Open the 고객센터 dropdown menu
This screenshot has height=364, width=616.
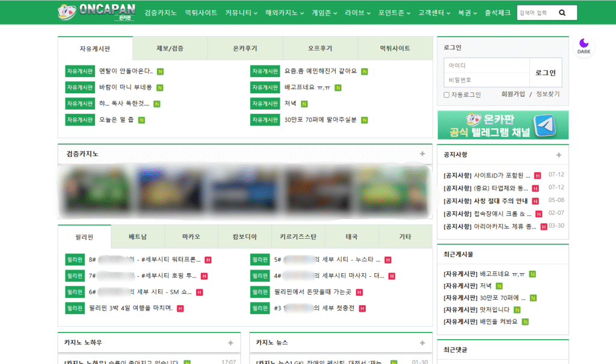(x=432, y=12)
